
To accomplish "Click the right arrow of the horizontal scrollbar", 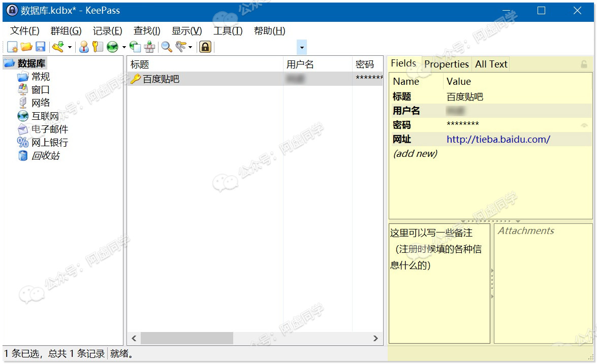I will 375,338.
